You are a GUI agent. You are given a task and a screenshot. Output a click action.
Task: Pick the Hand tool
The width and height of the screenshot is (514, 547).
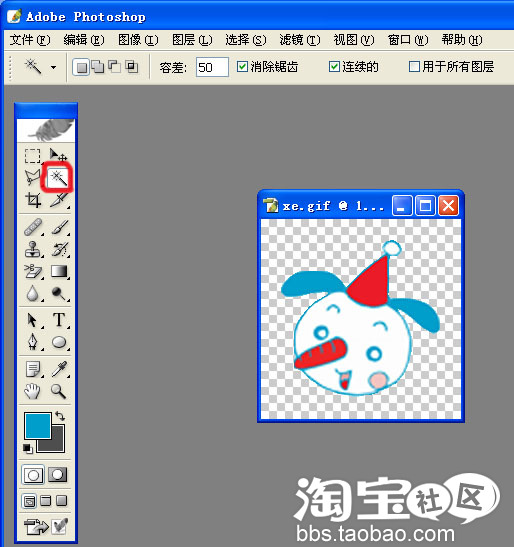coord(32,391)
